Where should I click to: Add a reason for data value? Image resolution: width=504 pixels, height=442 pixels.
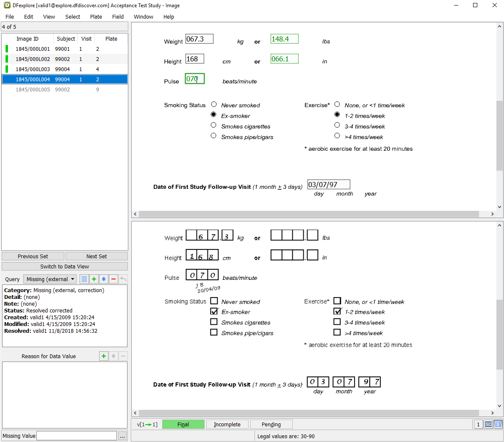tap(104, 356)
